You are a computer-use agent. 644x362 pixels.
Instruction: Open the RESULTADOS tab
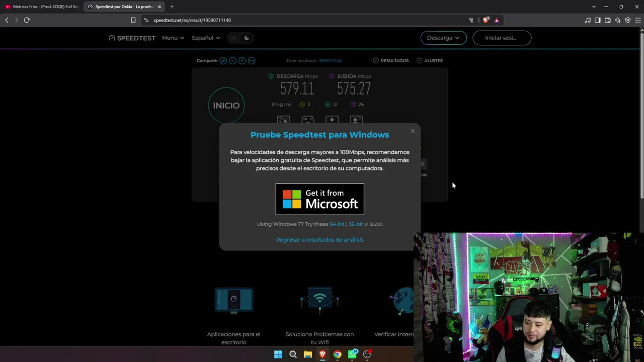pos(391,61)
